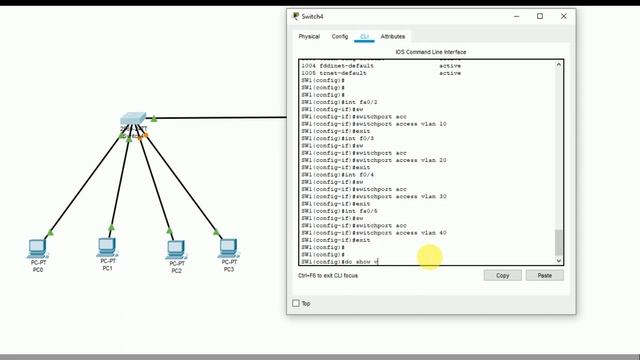Click the CLI scrollbar up arrow

pos(559,64)
